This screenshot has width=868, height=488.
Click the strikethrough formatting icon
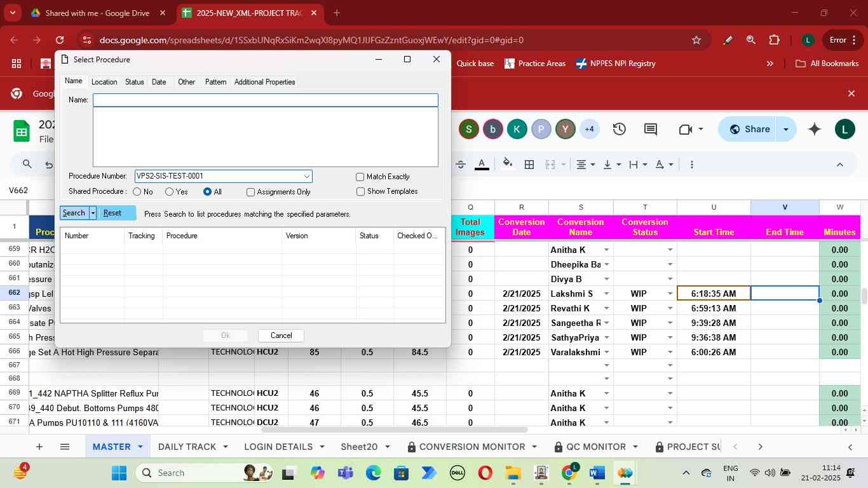coord(461,165)
